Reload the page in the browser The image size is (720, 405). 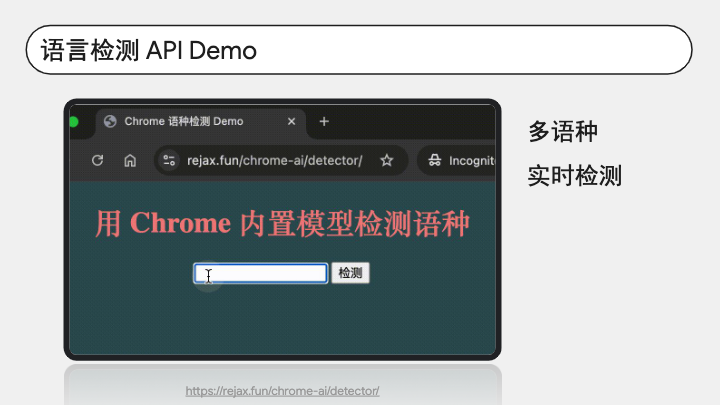[97, 160]
